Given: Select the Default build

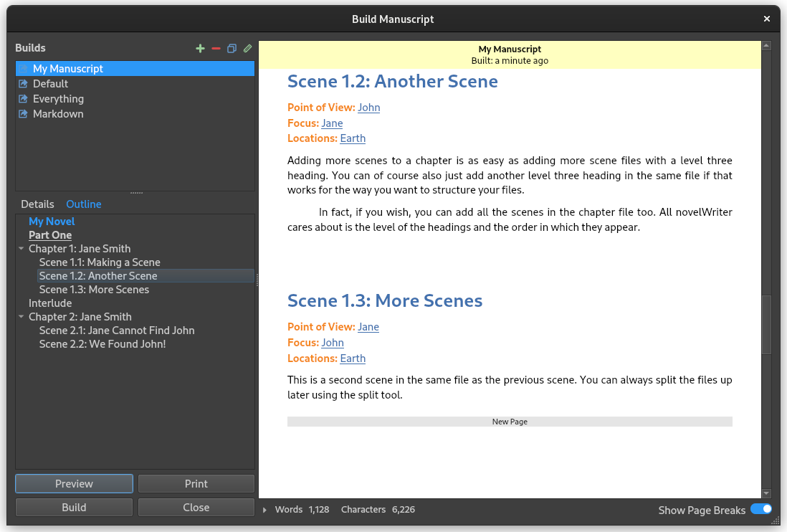Looking at the screenshot, I should click(x=135, y=84).
